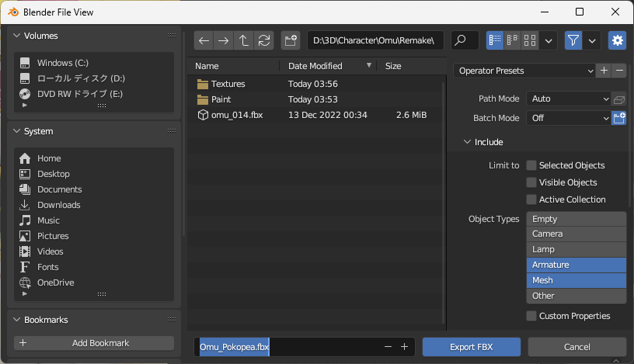Refresh the file list
The height and width of the screenshot is (364, 634).
coord(265,40)
